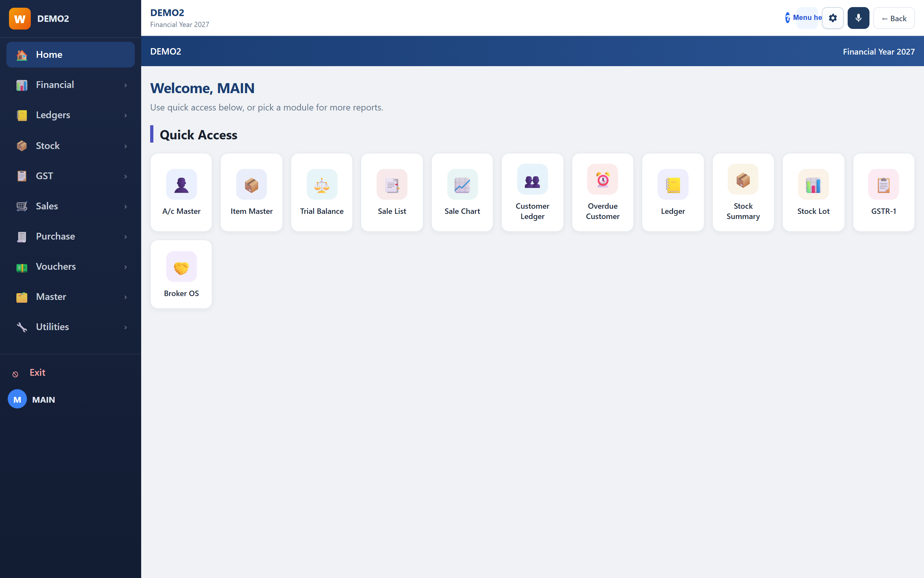This screenshot has width=924, height=578.
Task: Open the Overdue Customer alarm clock card
Action: (x=603, y=192)
